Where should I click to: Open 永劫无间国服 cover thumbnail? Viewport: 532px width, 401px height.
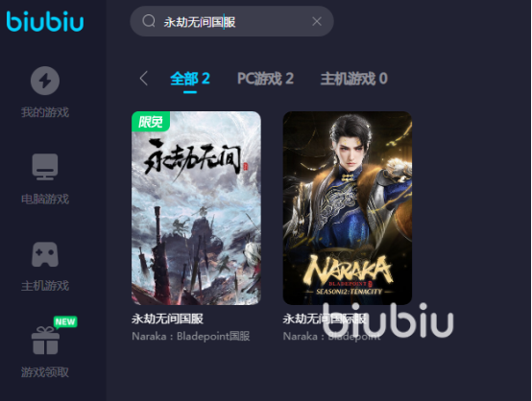tap(196, 208)
